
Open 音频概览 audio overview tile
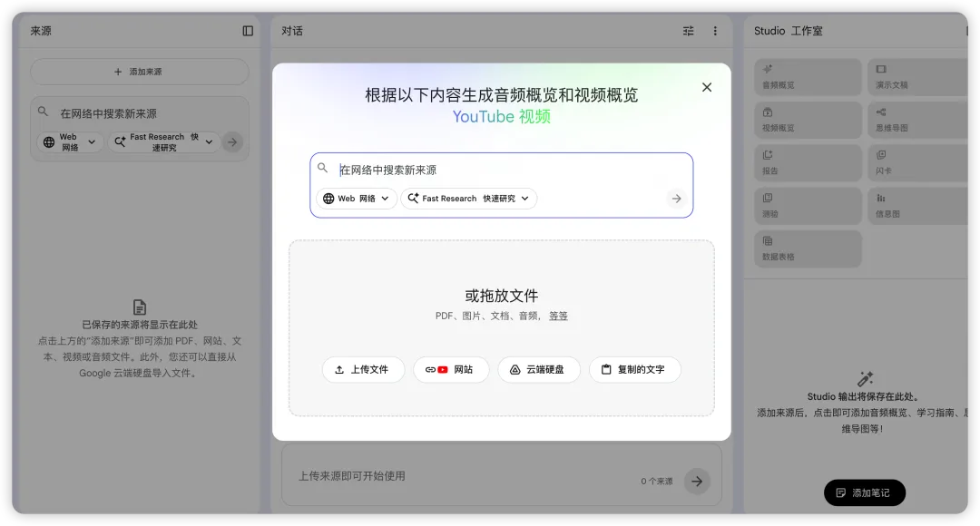pos(808,77)
